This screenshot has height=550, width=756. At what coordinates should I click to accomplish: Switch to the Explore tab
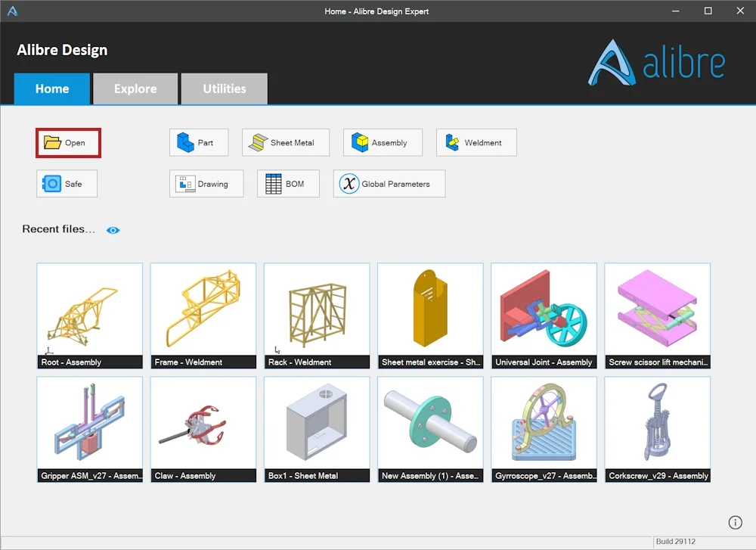tap(135, 89)
